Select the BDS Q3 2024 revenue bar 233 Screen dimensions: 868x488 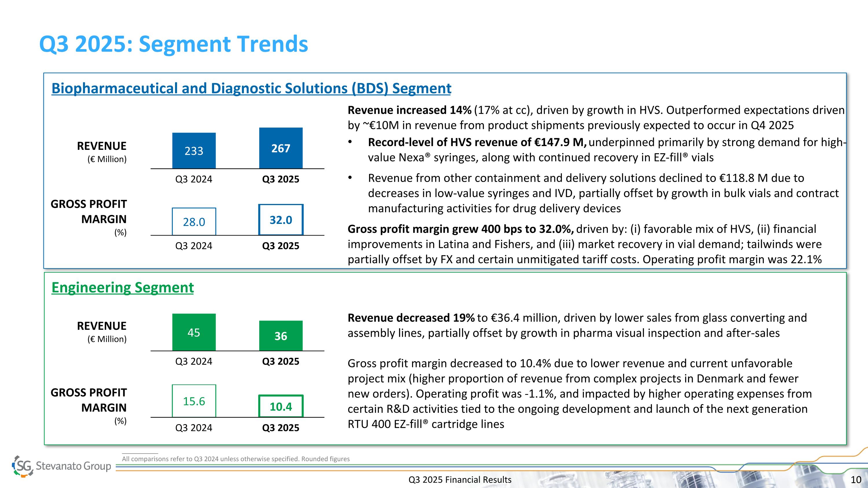194,150
